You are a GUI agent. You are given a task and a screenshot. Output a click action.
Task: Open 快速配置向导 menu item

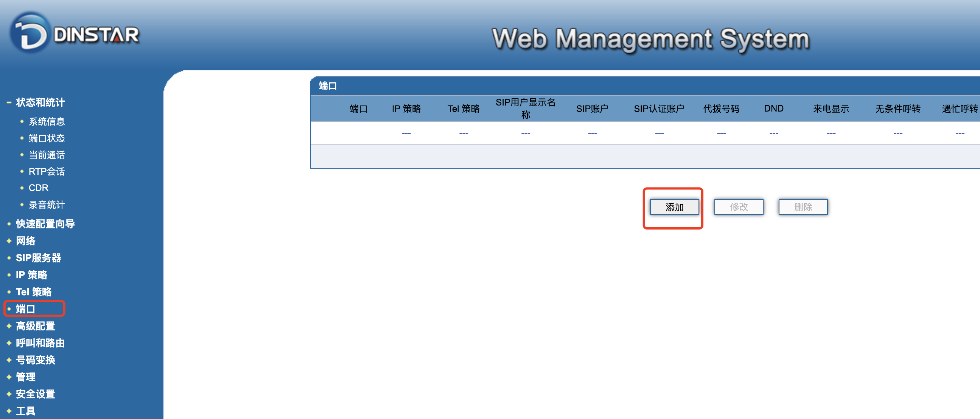pos(45,224)
